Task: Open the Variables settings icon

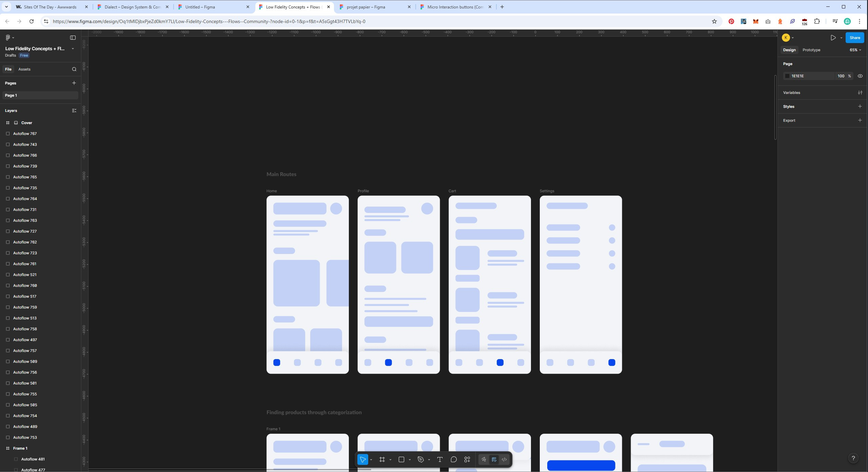Action: pos(860,93)
